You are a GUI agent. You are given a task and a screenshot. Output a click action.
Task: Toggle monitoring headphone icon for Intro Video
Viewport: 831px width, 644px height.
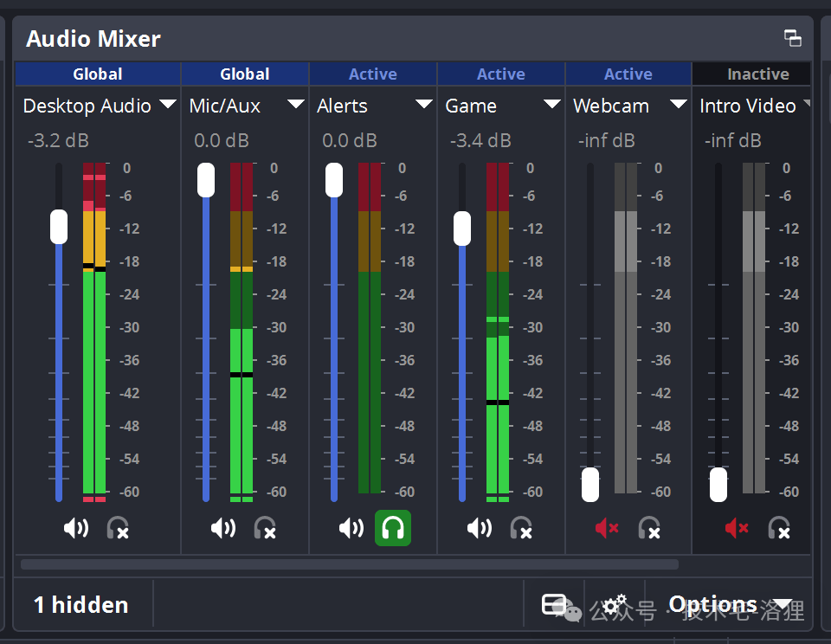pos(779,528)
